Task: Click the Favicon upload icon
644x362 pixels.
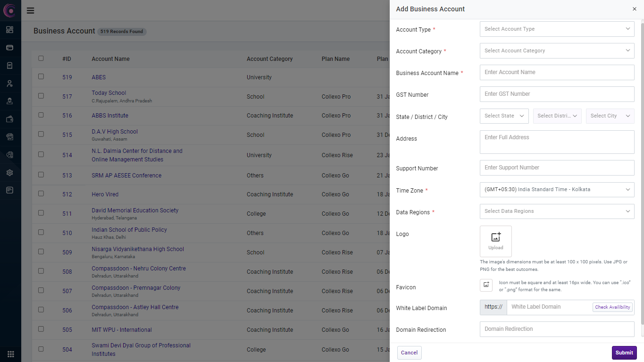Action: 486,285
